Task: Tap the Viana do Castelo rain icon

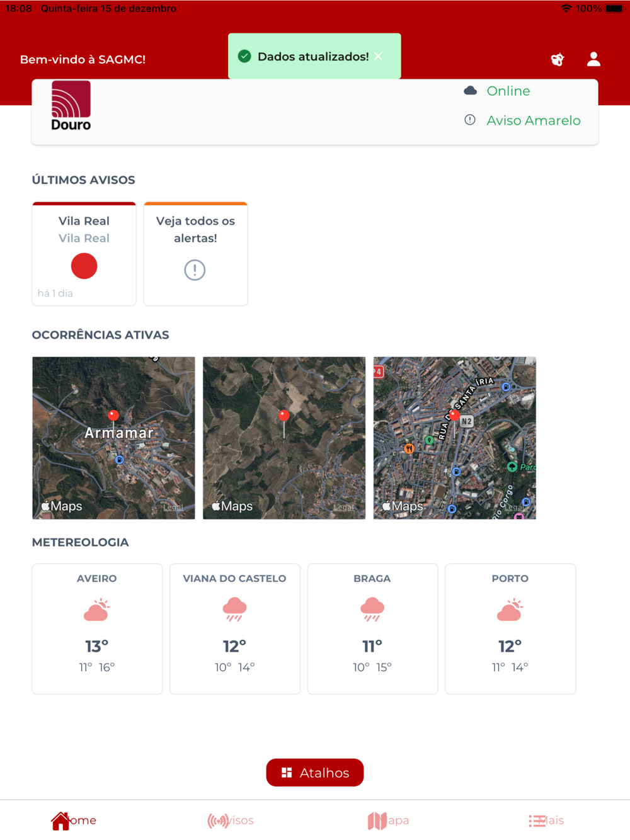Action: (x=234, y=610)
